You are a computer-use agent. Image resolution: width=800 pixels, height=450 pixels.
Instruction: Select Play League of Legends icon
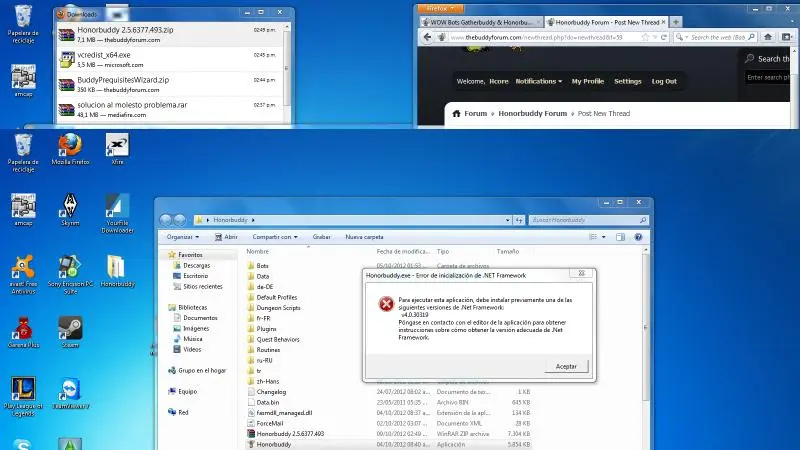pyautogui.click(x=23, y=396)
